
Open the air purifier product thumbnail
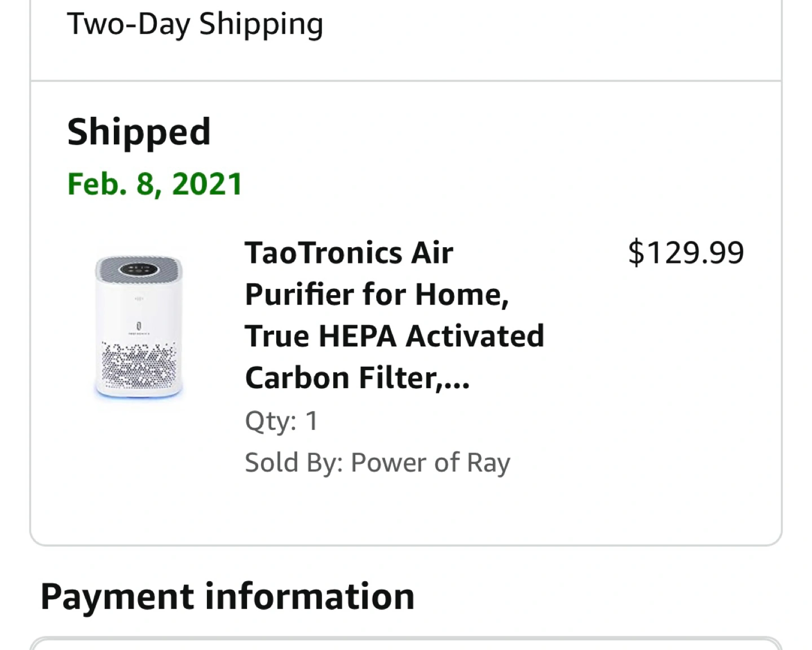click(139, 327)
